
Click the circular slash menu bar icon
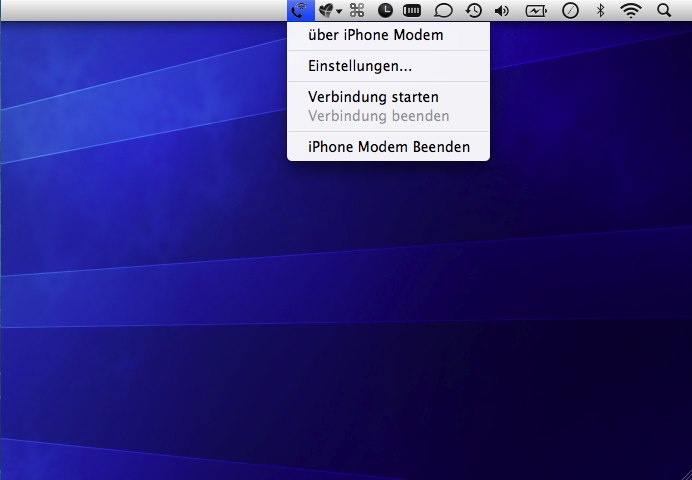[x=570, y=11]
